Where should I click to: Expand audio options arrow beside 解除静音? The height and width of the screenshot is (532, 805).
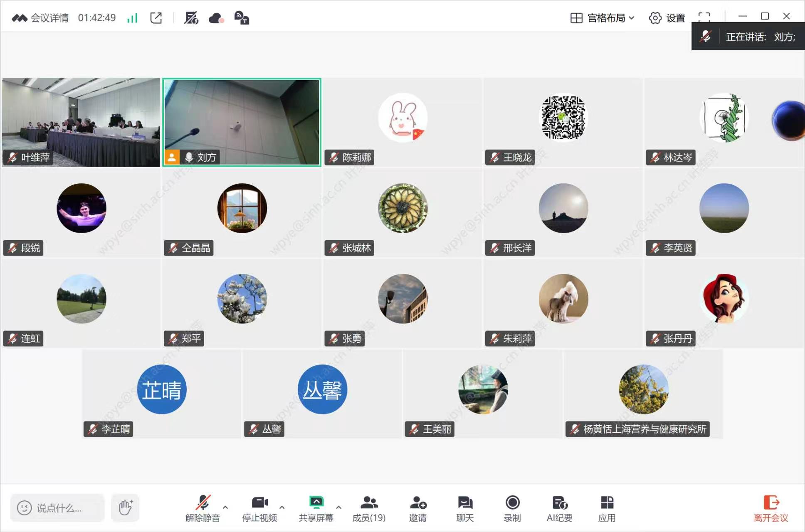[x=225, y=507]
